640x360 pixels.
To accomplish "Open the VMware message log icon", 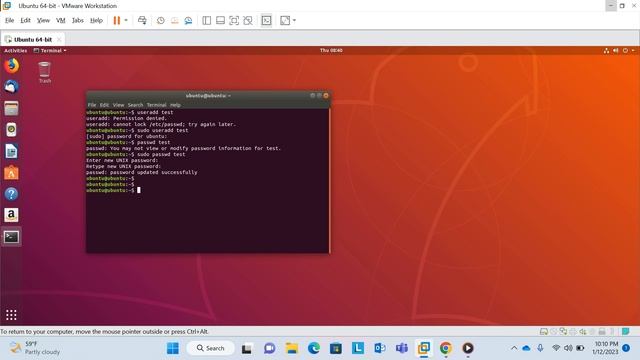I will tap(625, 331).
